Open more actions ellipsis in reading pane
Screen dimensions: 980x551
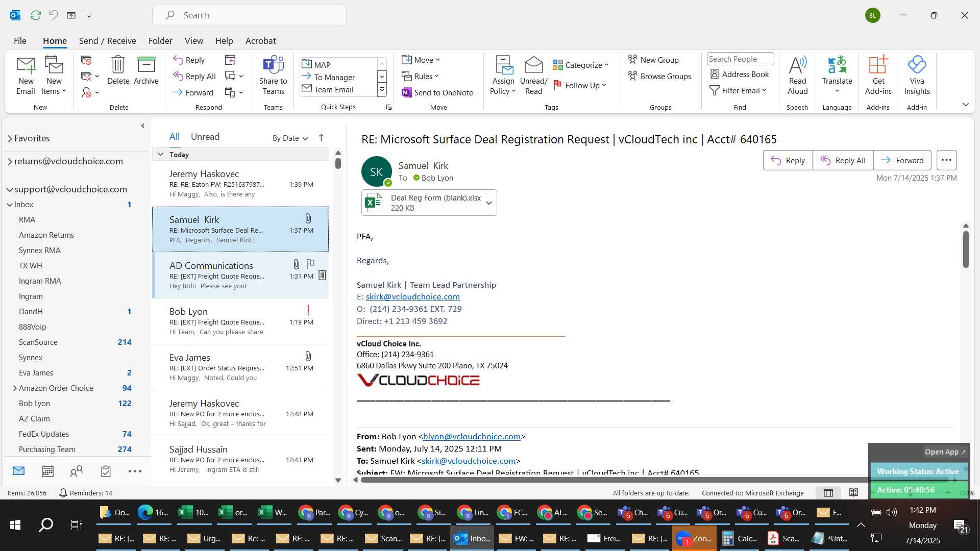[946, 160]
